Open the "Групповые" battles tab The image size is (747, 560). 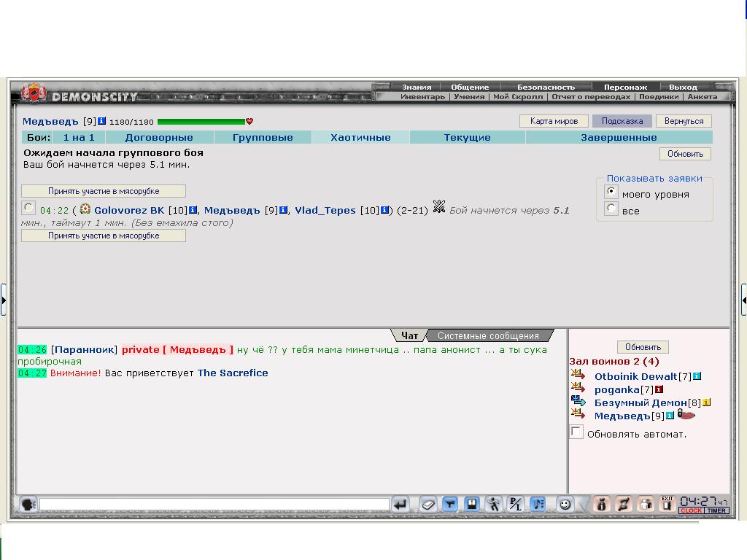pyautogui.click(x=263, y=137)
